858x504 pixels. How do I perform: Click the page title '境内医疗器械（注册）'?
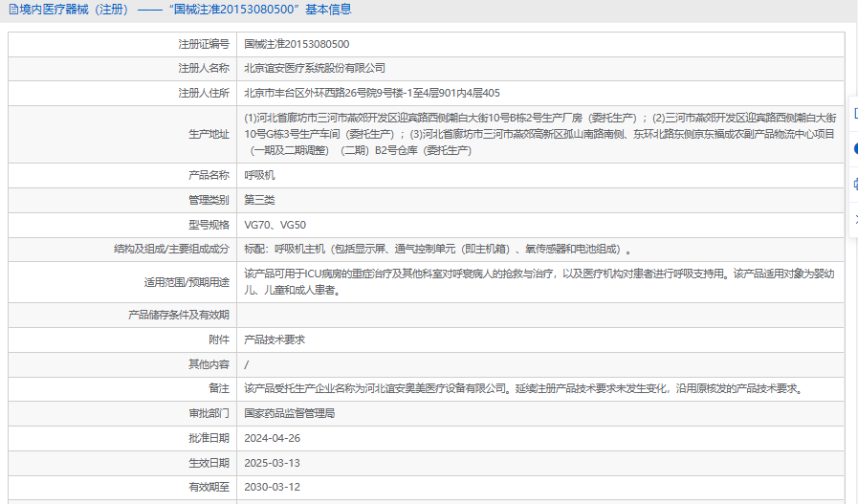tap(75, 10)
